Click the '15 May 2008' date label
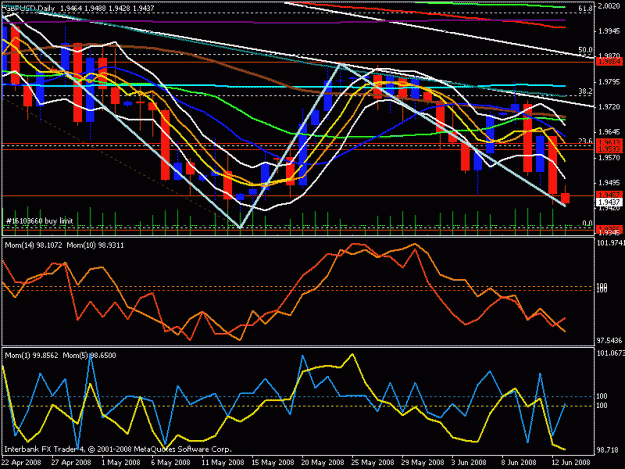625x469 pixels. [272, 463]
